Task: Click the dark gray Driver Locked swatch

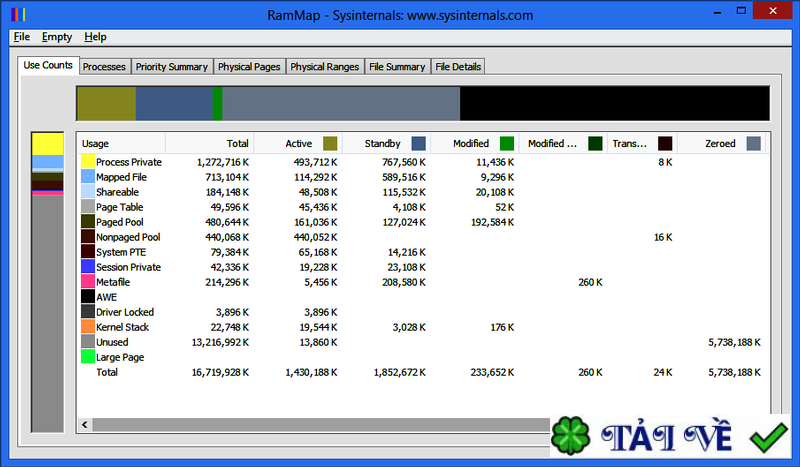Action: (88, 312)
